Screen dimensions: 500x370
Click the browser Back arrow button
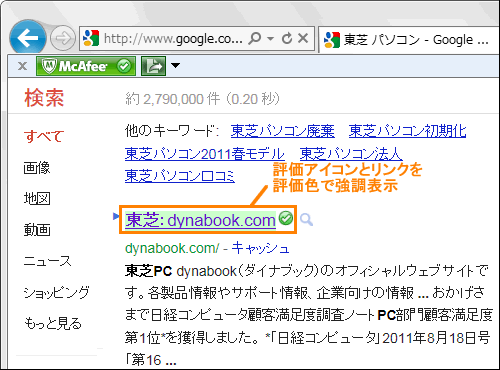point(28,38)
